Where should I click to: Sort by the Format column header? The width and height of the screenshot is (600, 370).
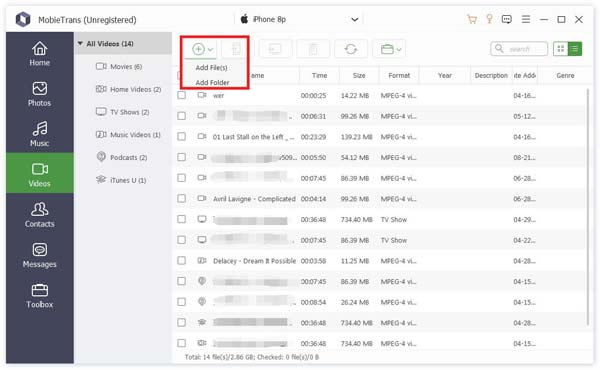(399, 75)
